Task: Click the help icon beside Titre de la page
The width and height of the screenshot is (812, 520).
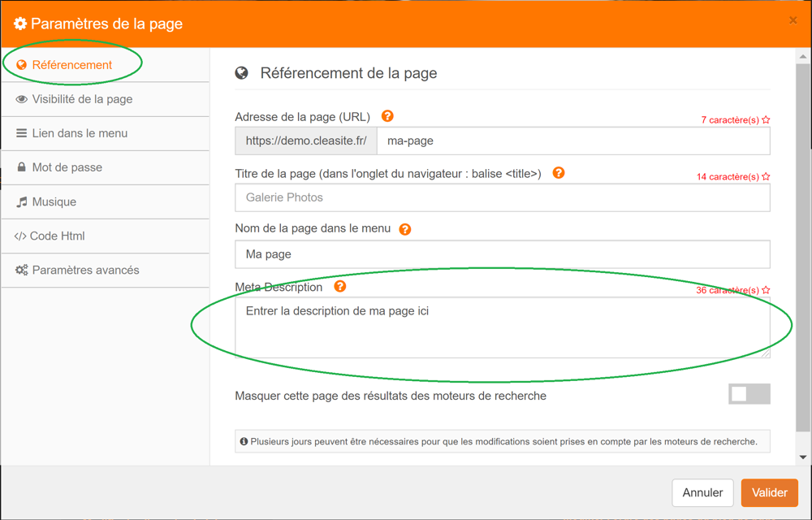Action: click(559, 173)
